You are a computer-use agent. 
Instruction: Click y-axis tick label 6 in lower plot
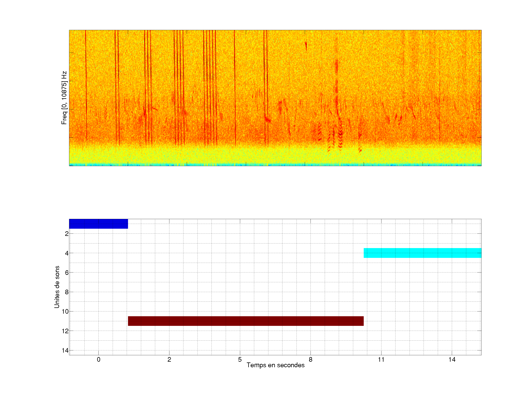point(67,272)
